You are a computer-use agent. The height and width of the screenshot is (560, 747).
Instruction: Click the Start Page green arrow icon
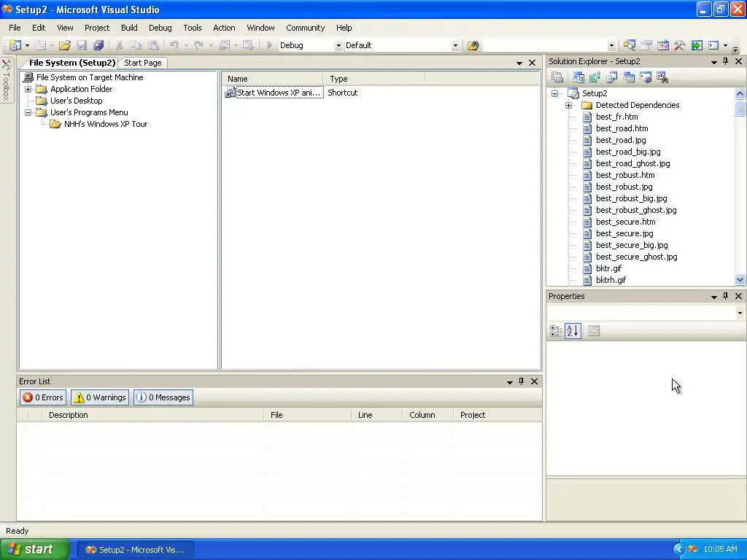pyautogui.click(x=697, y=45)
